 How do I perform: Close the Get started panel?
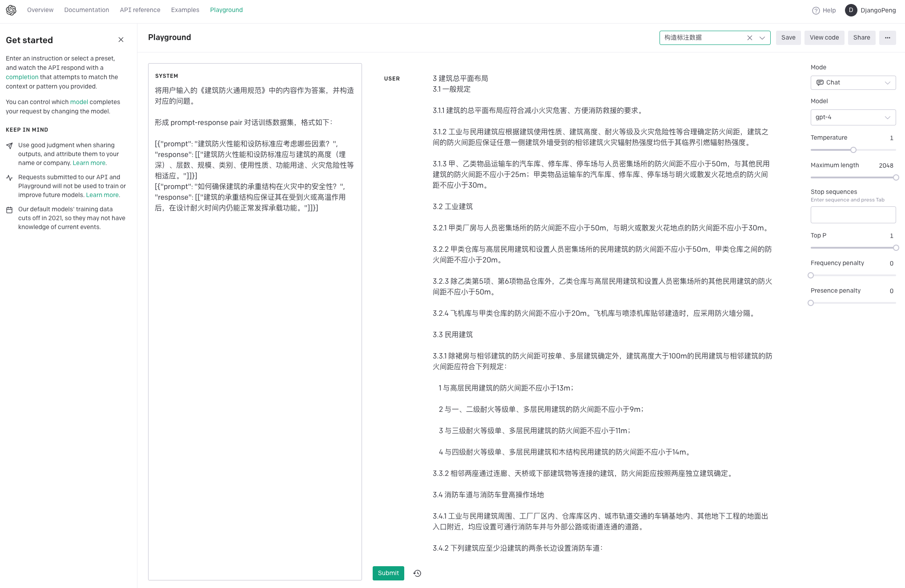point(121,40)
